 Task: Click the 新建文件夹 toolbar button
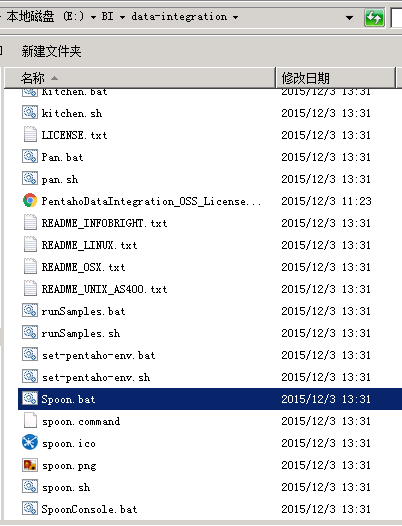(51, 51)
